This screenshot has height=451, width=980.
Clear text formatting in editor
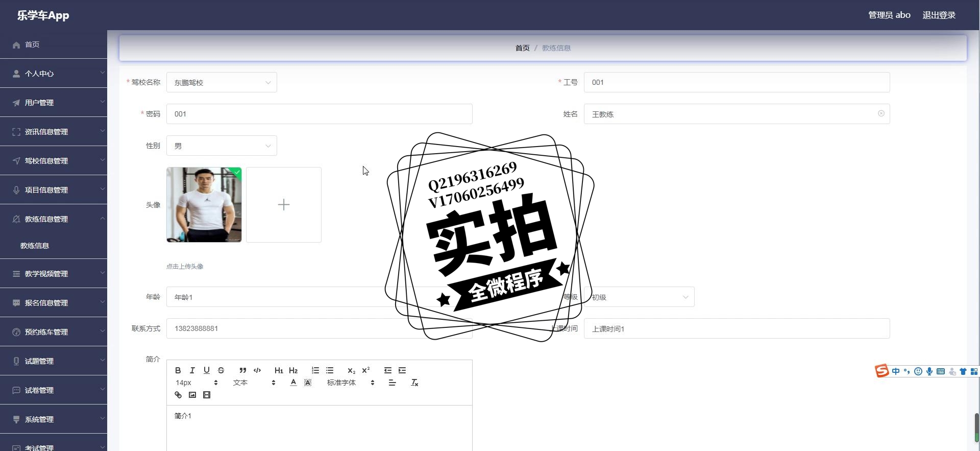(x=414, y=383)
